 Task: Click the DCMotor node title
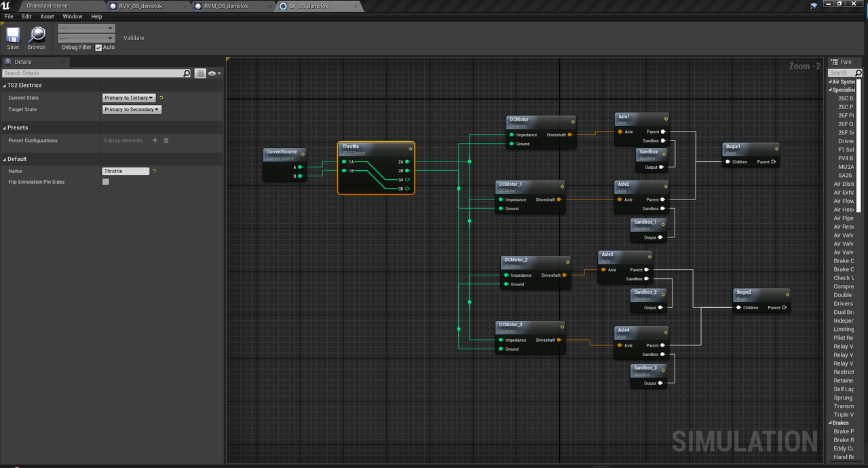[x=519, y=119]
